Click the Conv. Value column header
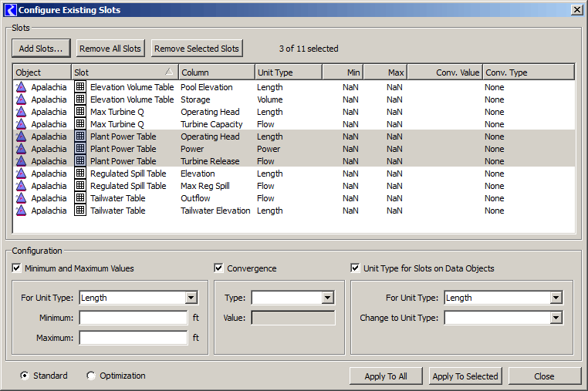588x391 pixels. point(445,72)
